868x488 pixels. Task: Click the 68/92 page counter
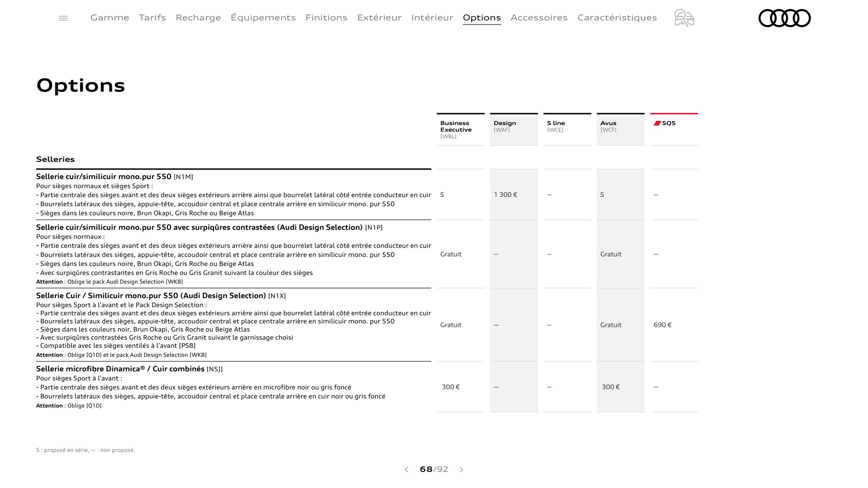(x=434, y=469)
